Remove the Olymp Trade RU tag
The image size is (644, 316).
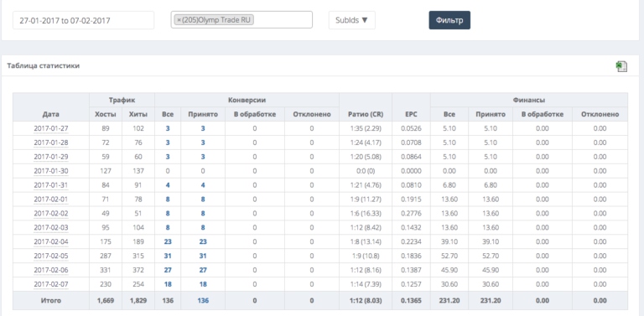click(179, 20)
